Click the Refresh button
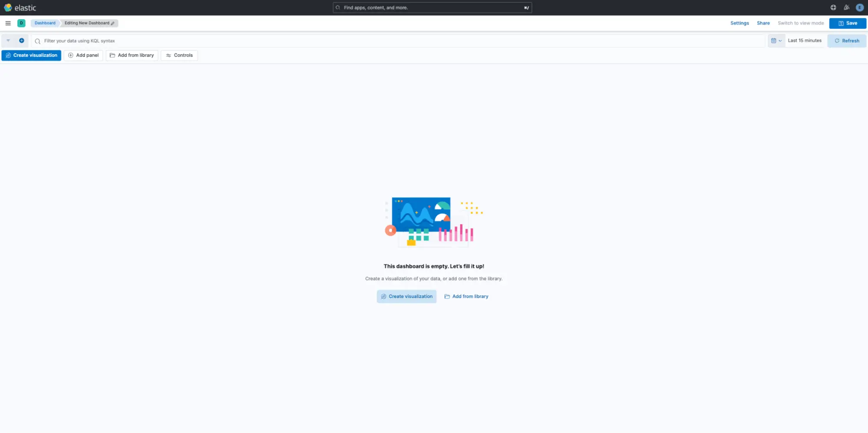Screen dimensions: 868x433 [x=847, y=41]
